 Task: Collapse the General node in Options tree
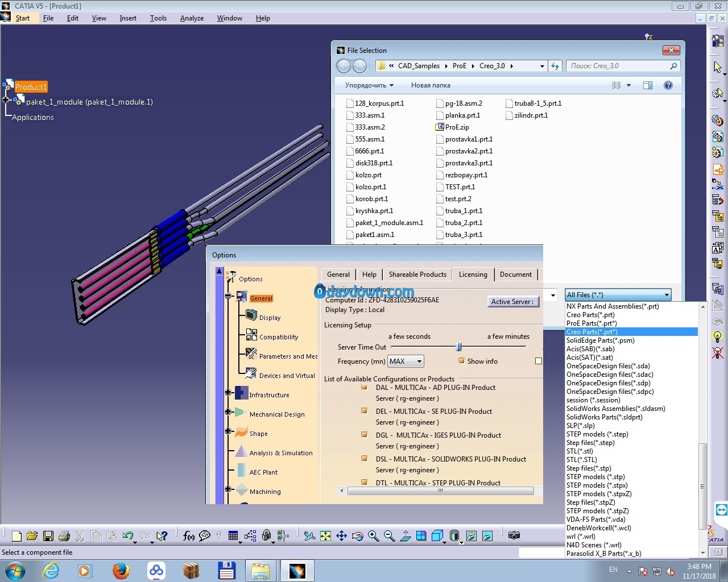tap(228, 296)
